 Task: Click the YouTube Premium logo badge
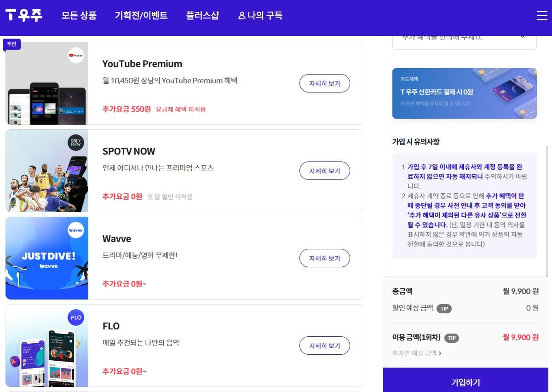pyautogui.click(x=76, y=55)
